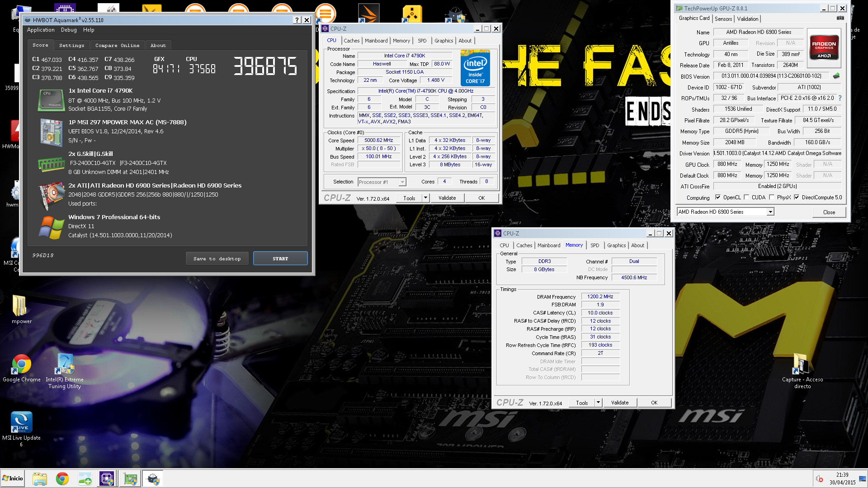Open MSI Live Update 6 shortcut
This screenshot has width=868, height=488.
pyautogui.click(x=21, y=429)
